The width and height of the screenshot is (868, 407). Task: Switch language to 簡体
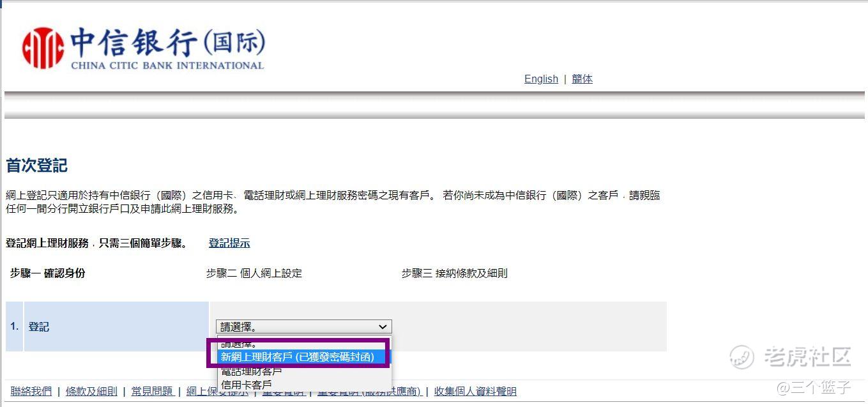(582, 79)
